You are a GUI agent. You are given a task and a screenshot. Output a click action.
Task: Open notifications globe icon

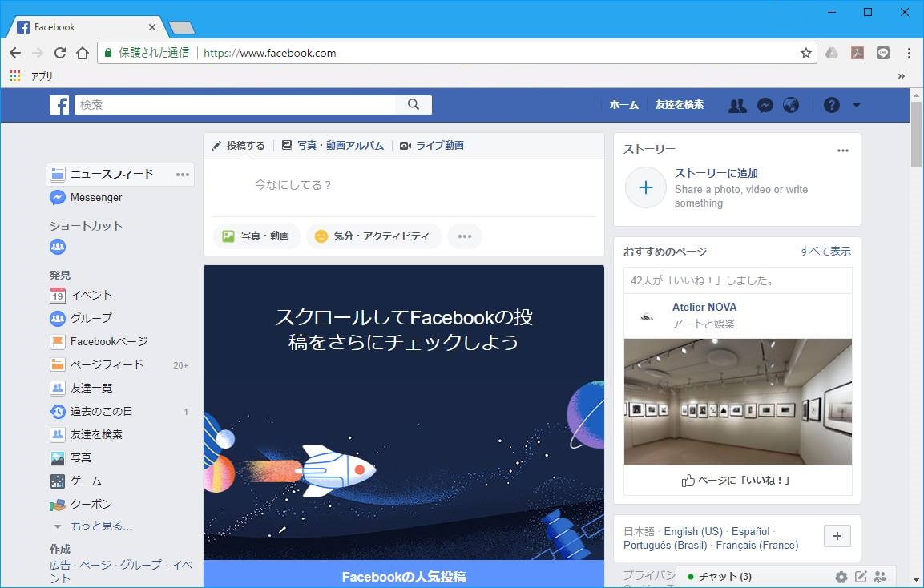pos(791,105)
